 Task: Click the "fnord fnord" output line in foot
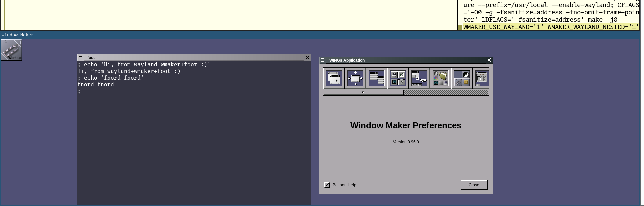coord(96,84)
